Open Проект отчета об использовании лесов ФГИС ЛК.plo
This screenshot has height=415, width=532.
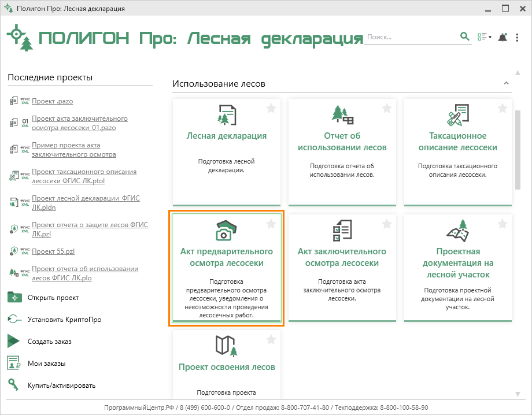tap(85, 273)
